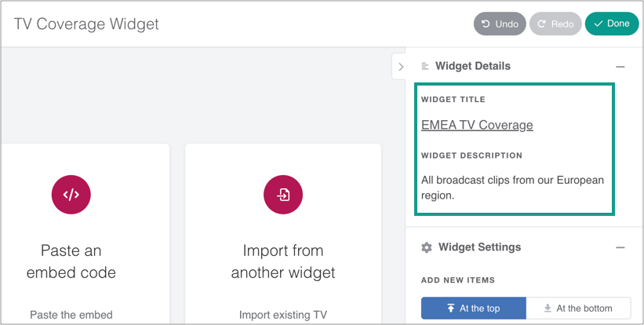Click the Widget Settings header
The width and height of the screenshot is (644, 325).
pyautogui.click(x=479, y=247)
